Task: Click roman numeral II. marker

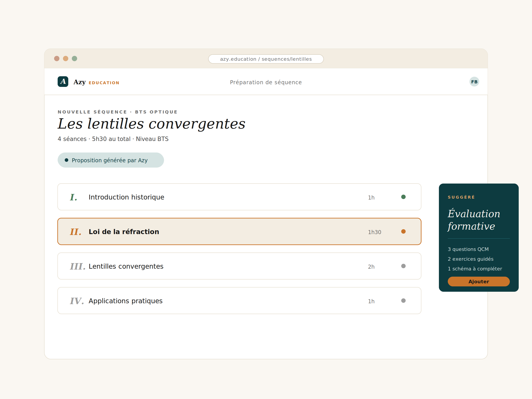Action: (x=76, y=232)
